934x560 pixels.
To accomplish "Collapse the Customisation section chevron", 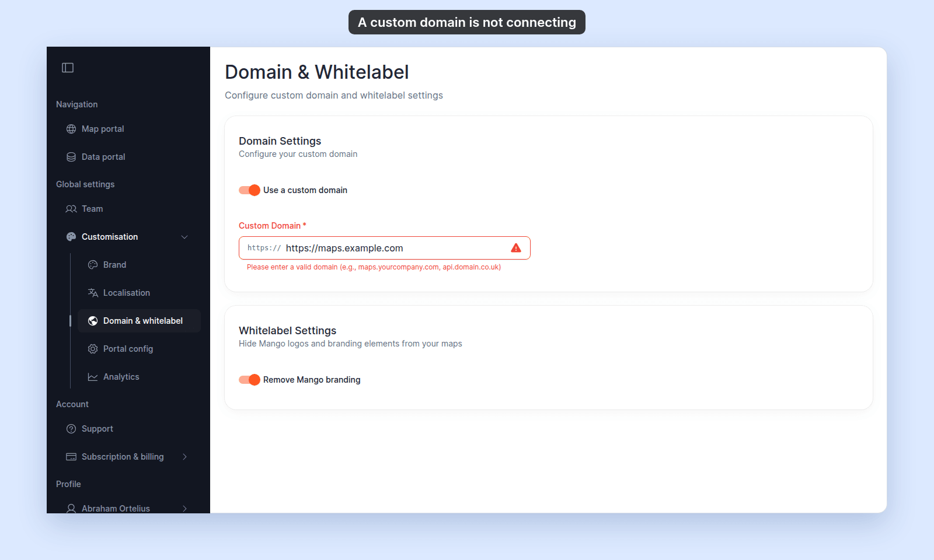I will [184, 237].
